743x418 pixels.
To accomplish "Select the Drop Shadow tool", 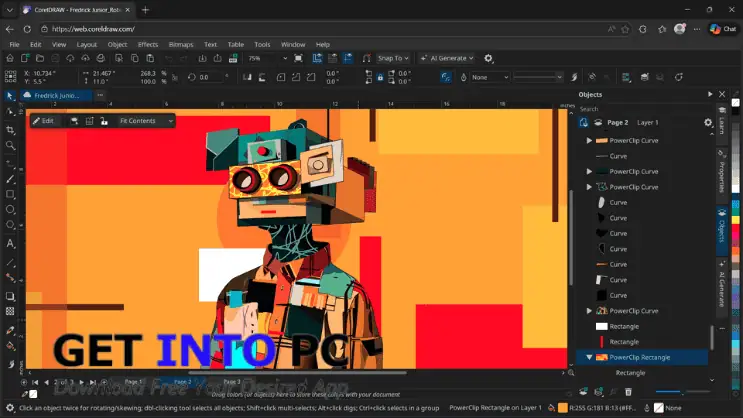I will pyautogui.click(x=10, y=296).
